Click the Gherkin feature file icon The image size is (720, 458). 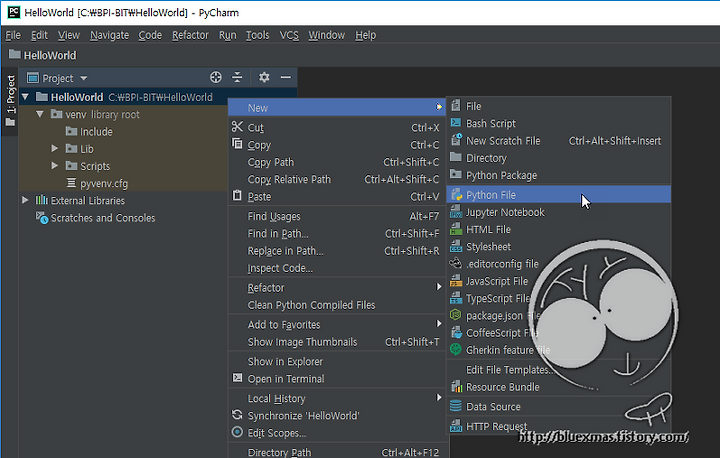(x=455, y=349)
